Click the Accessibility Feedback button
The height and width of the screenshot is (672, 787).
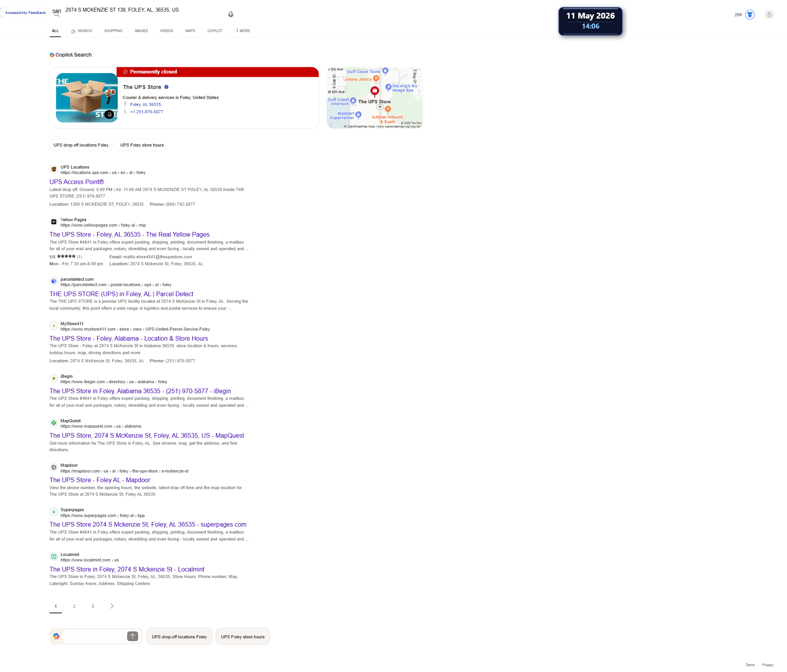26,13
